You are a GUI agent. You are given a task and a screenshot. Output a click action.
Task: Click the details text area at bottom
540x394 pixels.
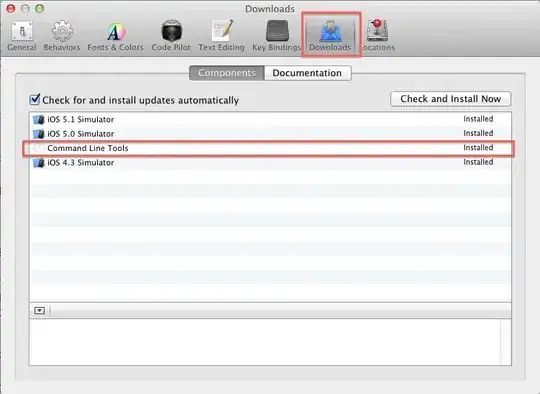click(270, 342)
